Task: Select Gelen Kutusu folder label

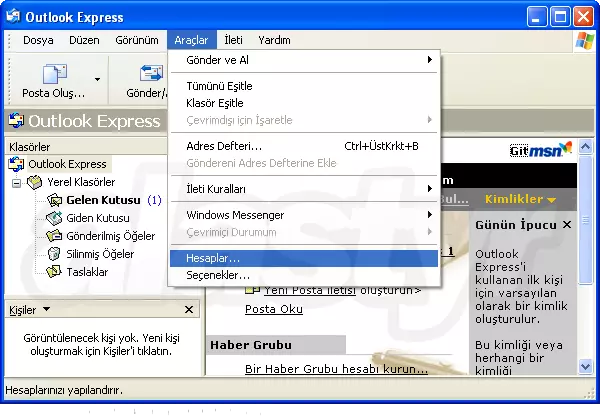Action: tap(103, 200)
